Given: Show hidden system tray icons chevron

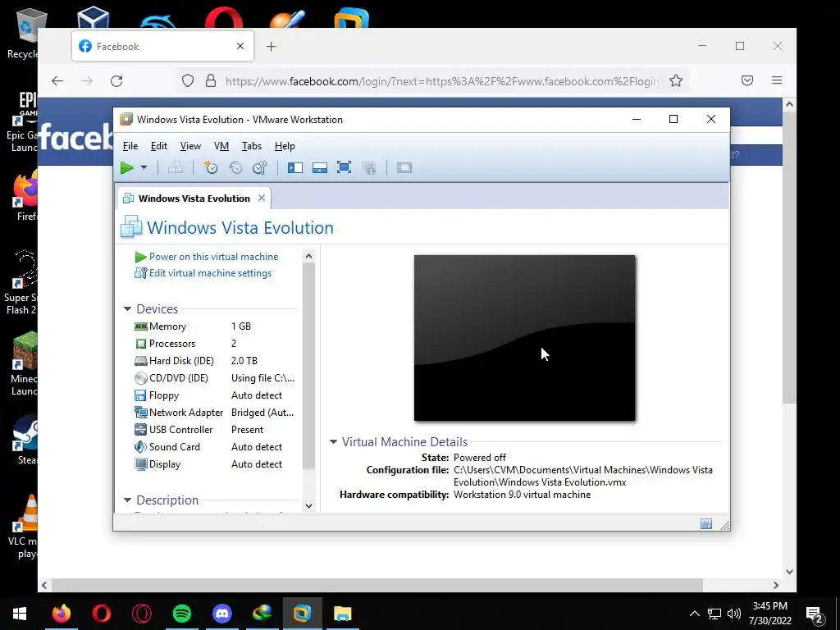Looking at the screenshot, I should [x=694, y=614].
